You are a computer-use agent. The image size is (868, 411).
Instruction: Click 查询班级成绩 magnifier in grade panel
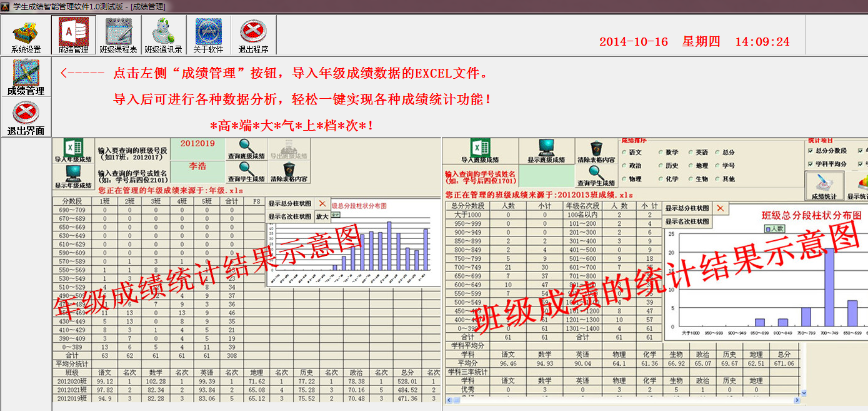coord(245,150)
